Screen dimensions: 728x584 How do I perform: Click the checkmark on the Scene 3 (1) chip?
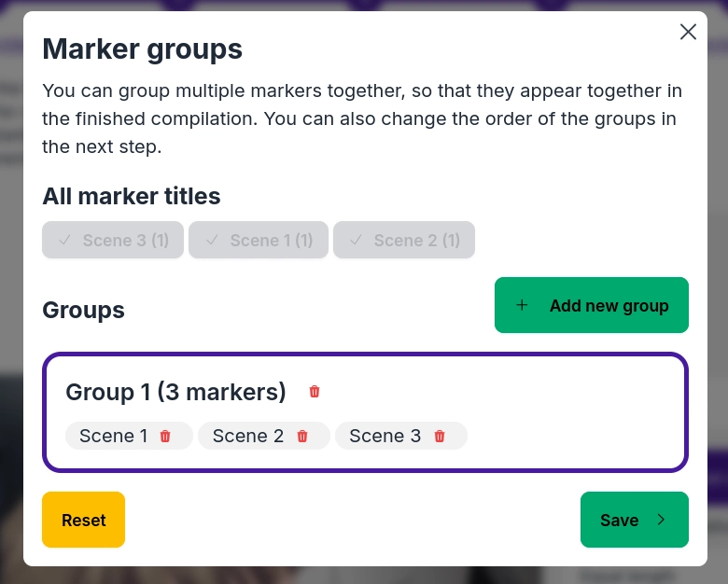tap(65, 240)
